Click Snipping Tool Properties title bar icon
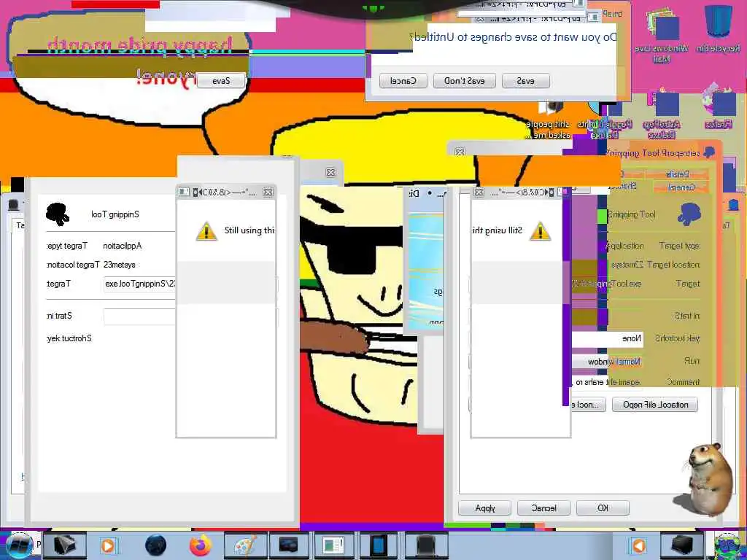The width and height of the screenshot is (747, 560). tap(709, 153)
